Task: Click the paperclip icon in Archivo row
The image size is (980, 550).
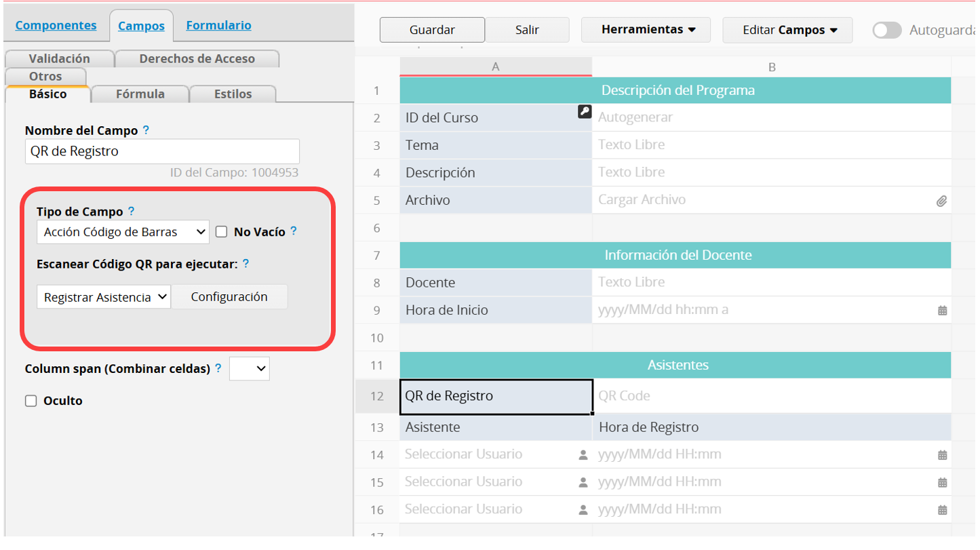Action: pos(941,201)
